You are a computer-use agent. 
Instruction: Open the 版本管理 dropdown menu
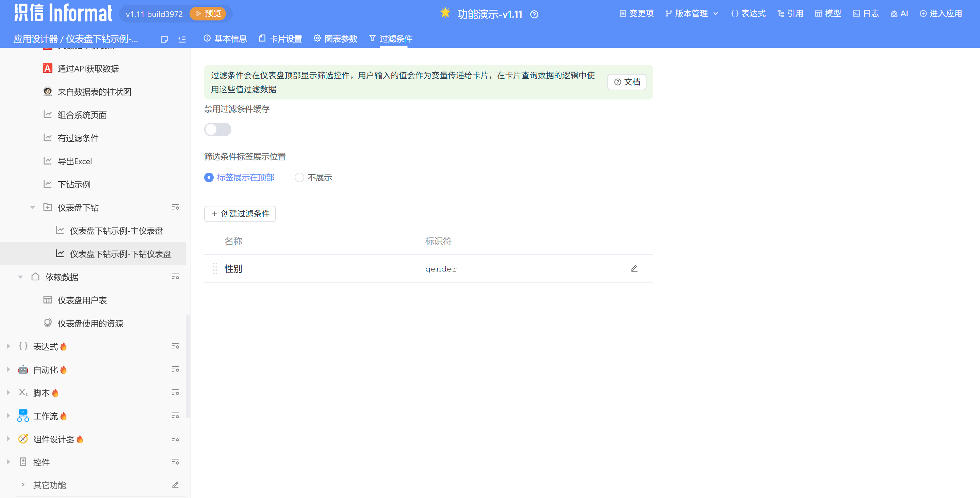[x=691, y=14]
